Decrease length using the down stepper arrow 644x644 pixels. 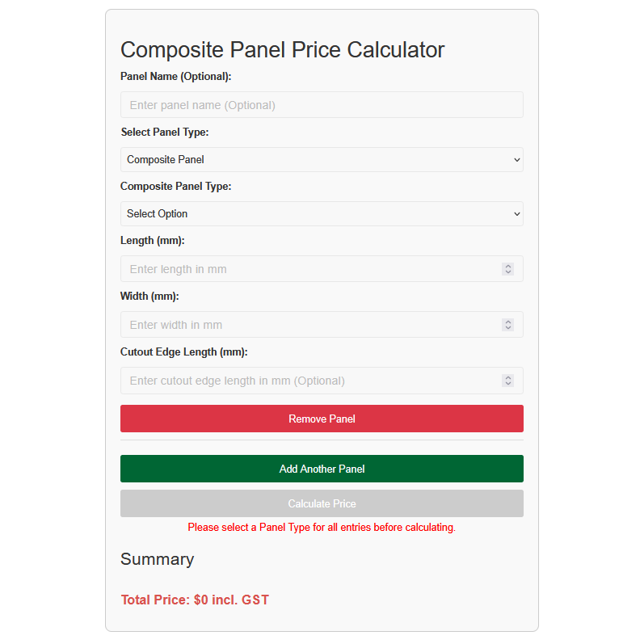tap(508, 272)
